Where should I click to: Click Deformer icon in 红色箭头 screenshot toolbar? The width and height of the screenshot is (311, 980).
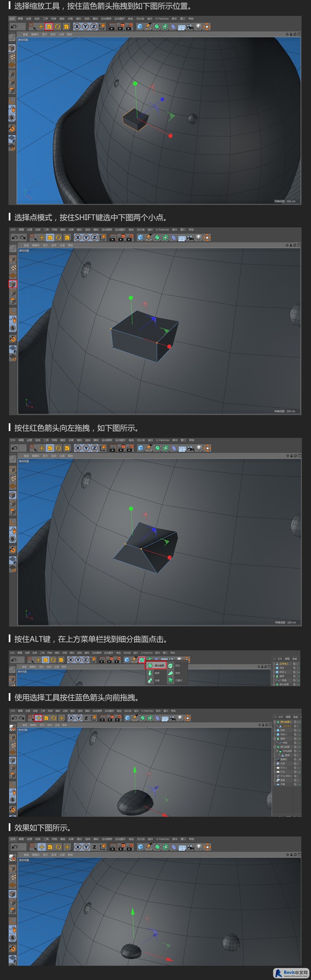click(174, 448)
